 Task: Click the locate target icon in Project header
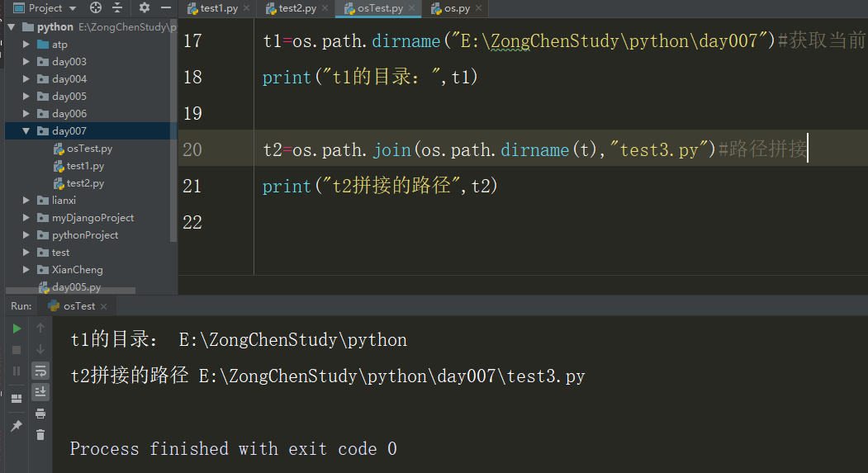96,8
